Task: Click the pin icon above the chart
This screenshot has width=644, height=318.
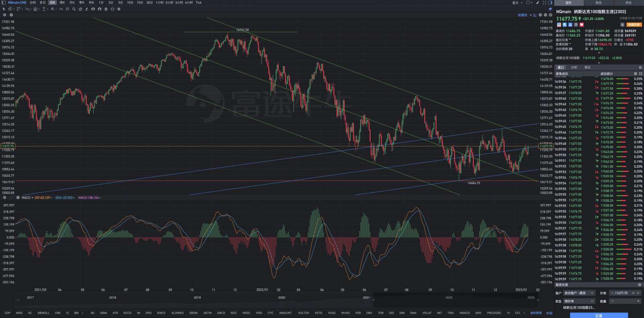Action: 550,9
